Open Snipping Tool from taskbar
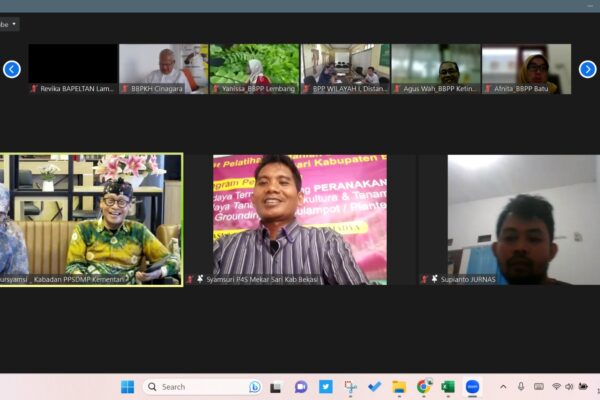 [350, 387]
